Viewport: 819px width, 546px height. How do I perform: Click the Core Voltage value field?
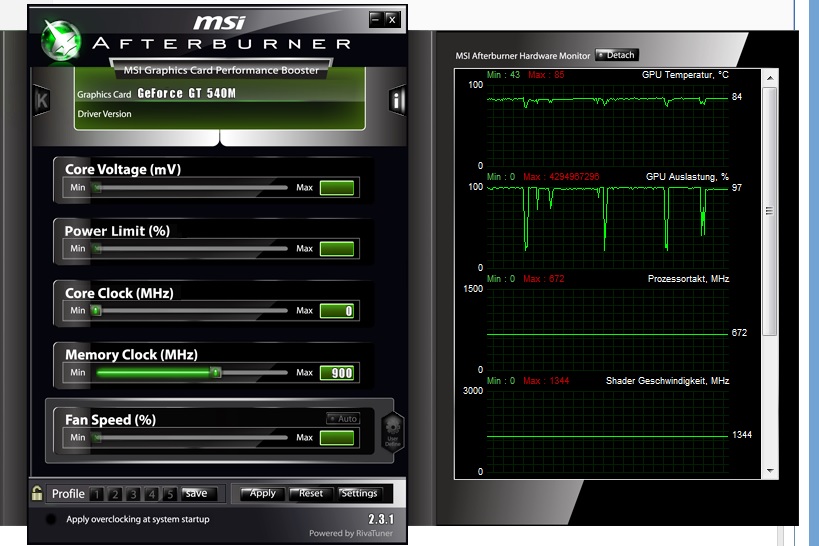(337, 188)
